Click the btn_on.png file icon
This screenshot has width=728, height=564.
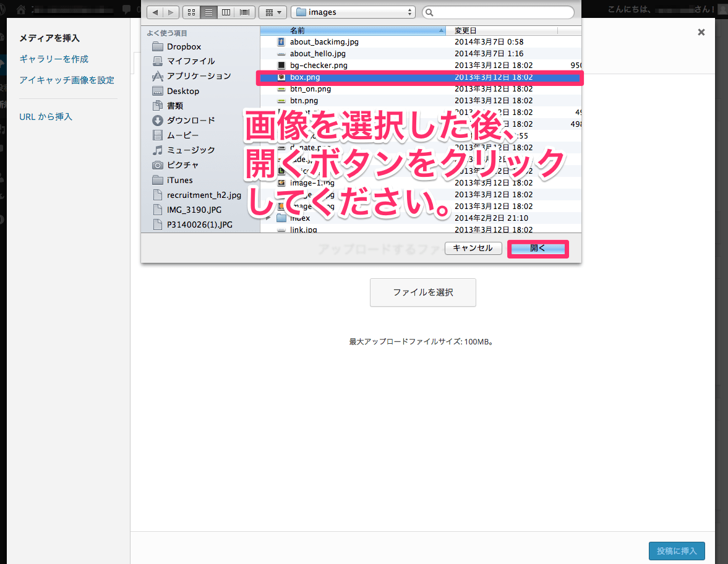281,89
